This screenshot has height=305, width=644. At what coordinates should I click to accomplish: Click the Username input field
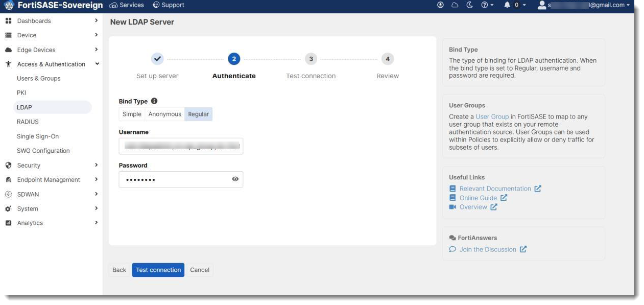181,146
